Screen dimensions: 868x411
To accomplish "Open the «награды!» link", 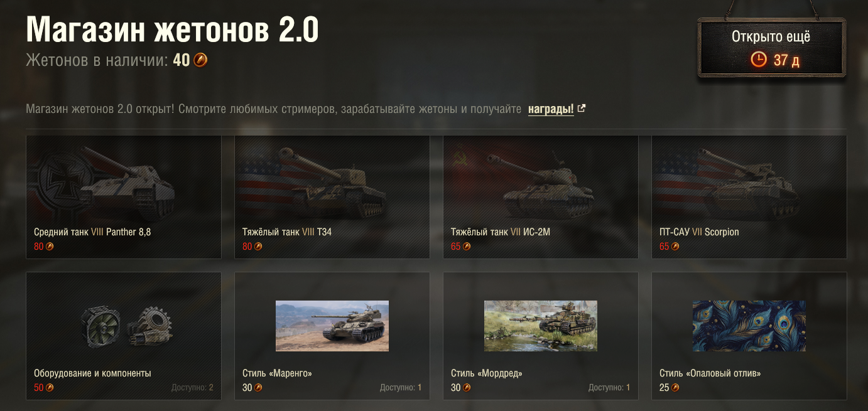I will click(x=551, y=109).
